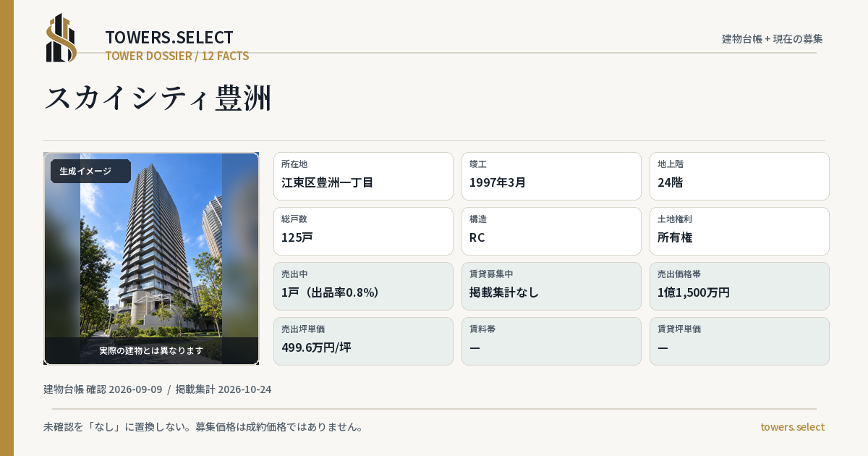
Task: Select the TOWER DOSSIER / 12 FACTS subtitle
Action: coord(177,56)
